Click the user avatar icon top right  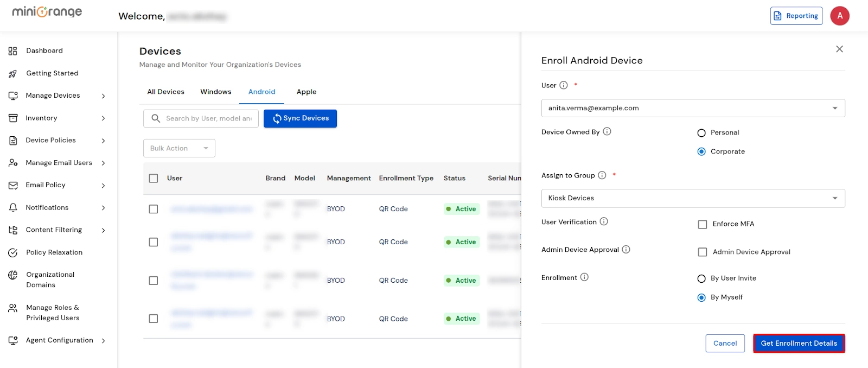840,16
